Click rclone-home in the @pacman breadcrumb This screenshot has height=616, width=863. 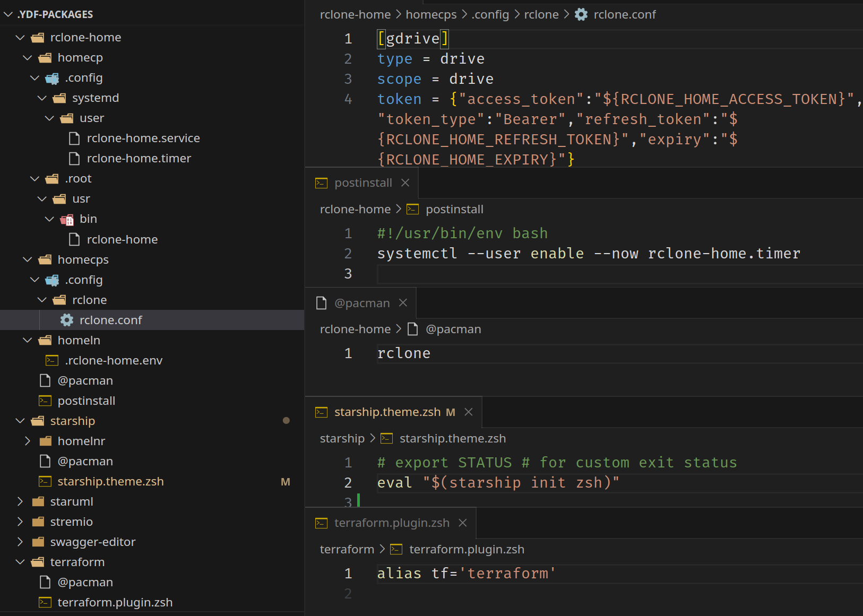click(x=355, y=329)
